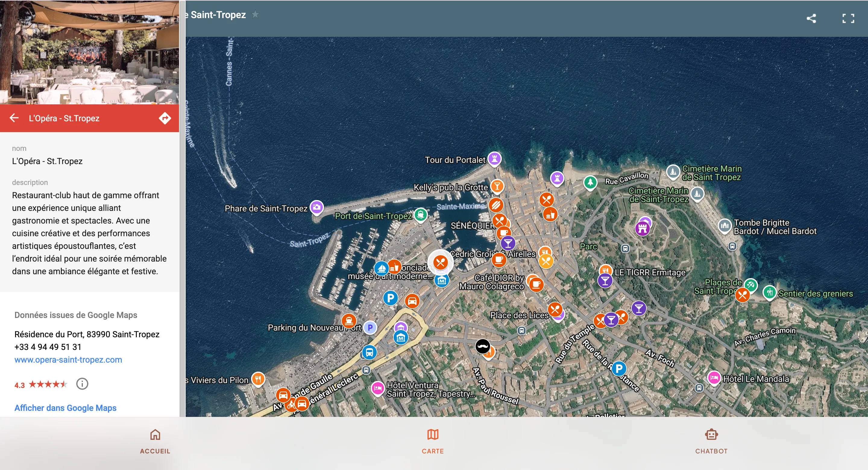Select the black mustache marker

pyautogui.click(x=483, y=346)
